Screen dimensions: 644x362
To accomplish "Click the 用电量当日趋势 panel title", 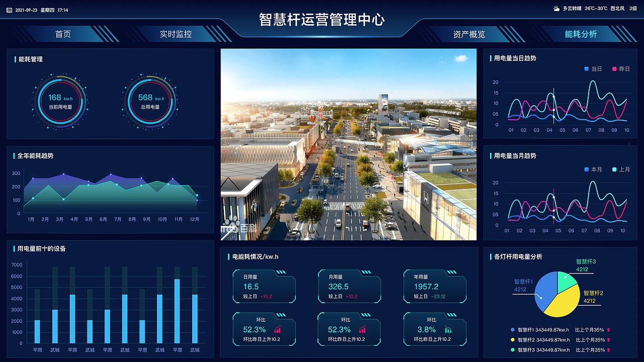I will click(515, 58).
